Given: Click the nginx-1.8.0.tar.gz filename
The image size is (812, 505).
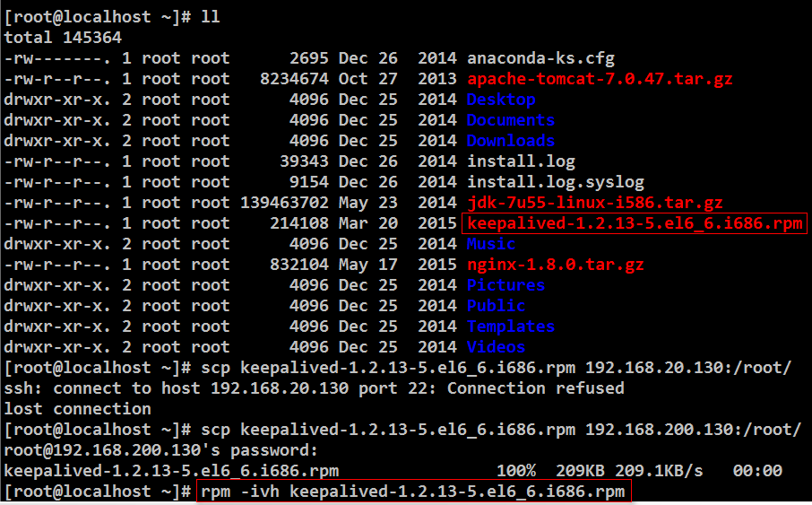Looking at the screenshot, I should pos(555,265).
